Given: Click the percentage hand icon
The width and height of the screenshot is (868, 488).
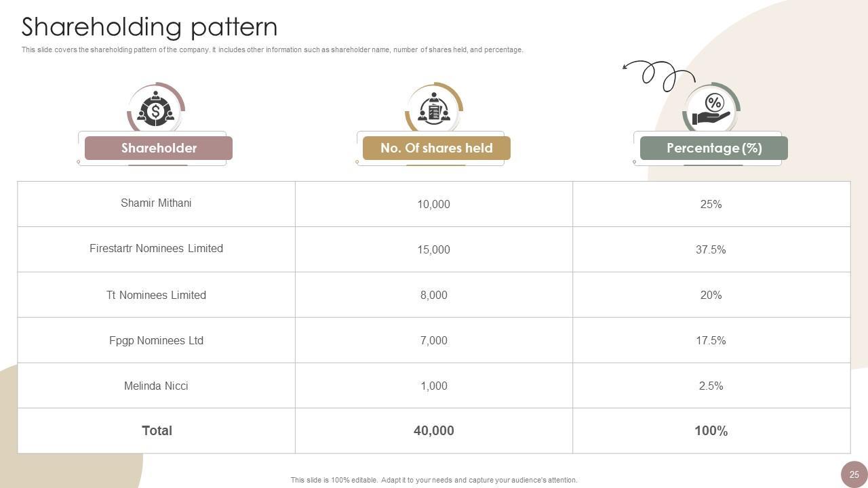Looking at the screenshot, I should click(711, 110).
